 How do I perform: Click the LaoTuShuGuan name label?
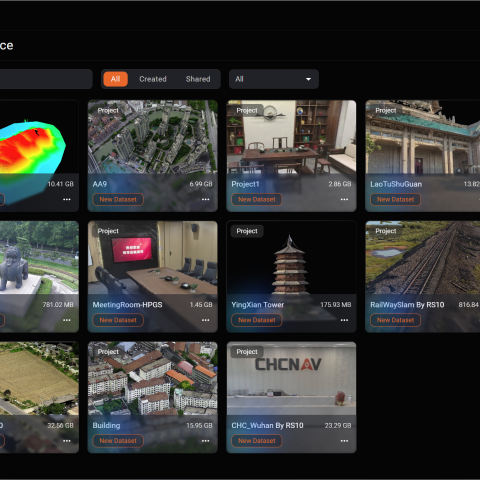pyautogui.click(x=396, y=184)
